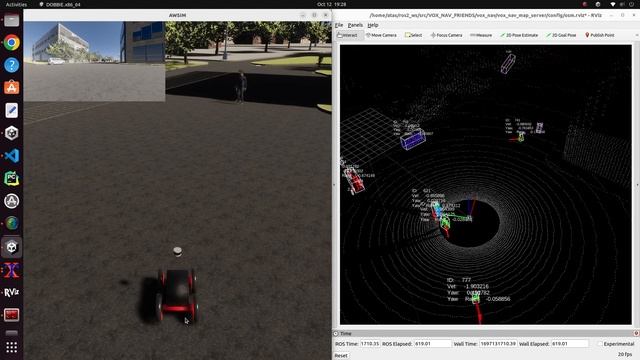Image resolution: width=640 pixels, height=360 pixels.
Task: Open the globe application in dock
Action: tap(11, 223)
